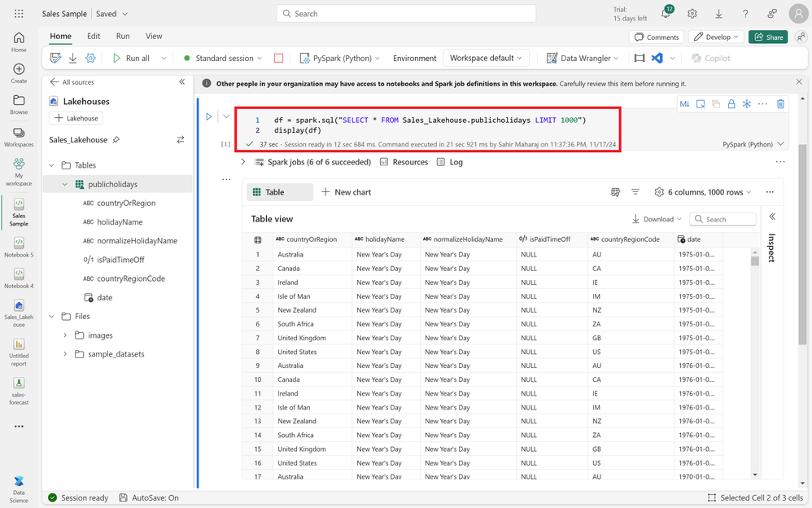
Task: Open Notebook 5 in left navigation
Action: 19,247
